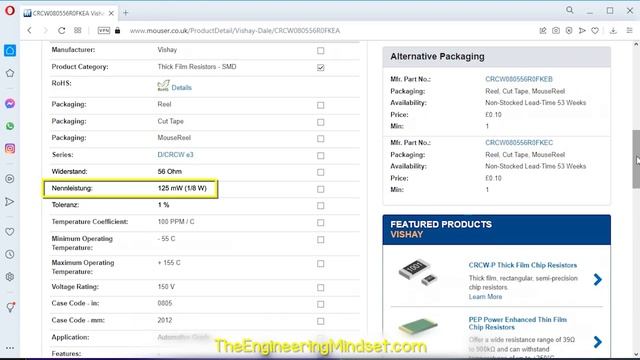Screen dimensions: 640x360
Task: Check the Packaging Cut Tape checkbox
Action: click(320, 122)
